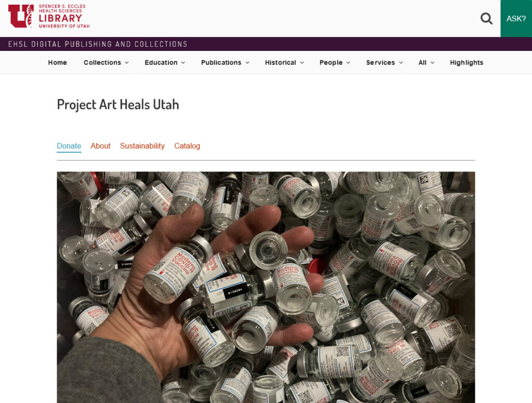The width and height of the screenshot is (532, 403).
Task: Expand the Services dropdown chevron
Action: click(x=401, y=63)
